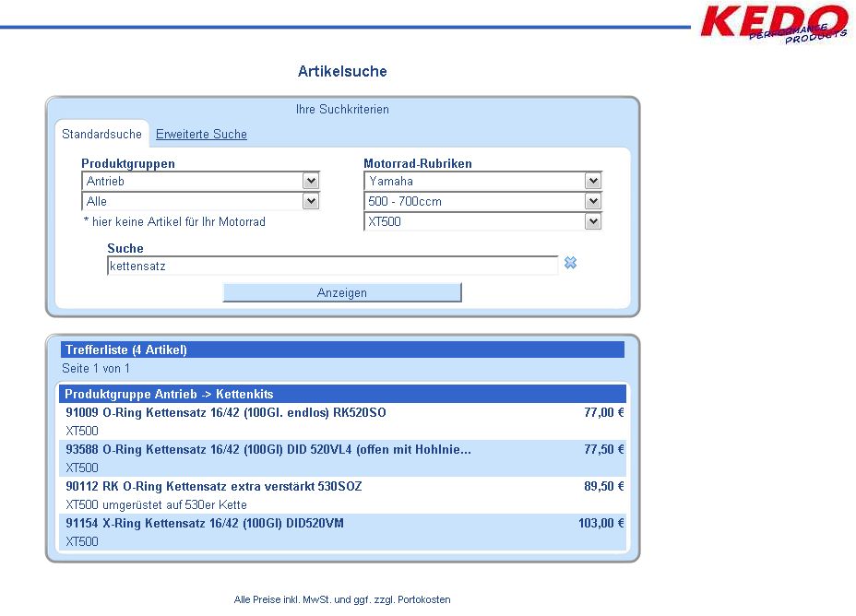Click the text 'XT500 umgerüstet auf 530er Kette'
Screen dimensions: 856x616
[156, 504]
